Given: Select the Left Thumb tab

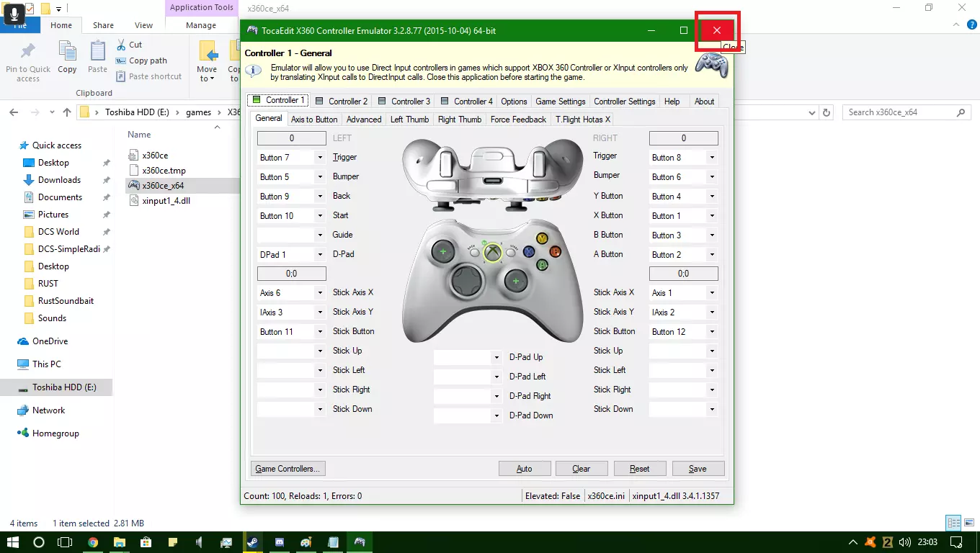Looking at the screenshot, I should click(x=409, y=120).
